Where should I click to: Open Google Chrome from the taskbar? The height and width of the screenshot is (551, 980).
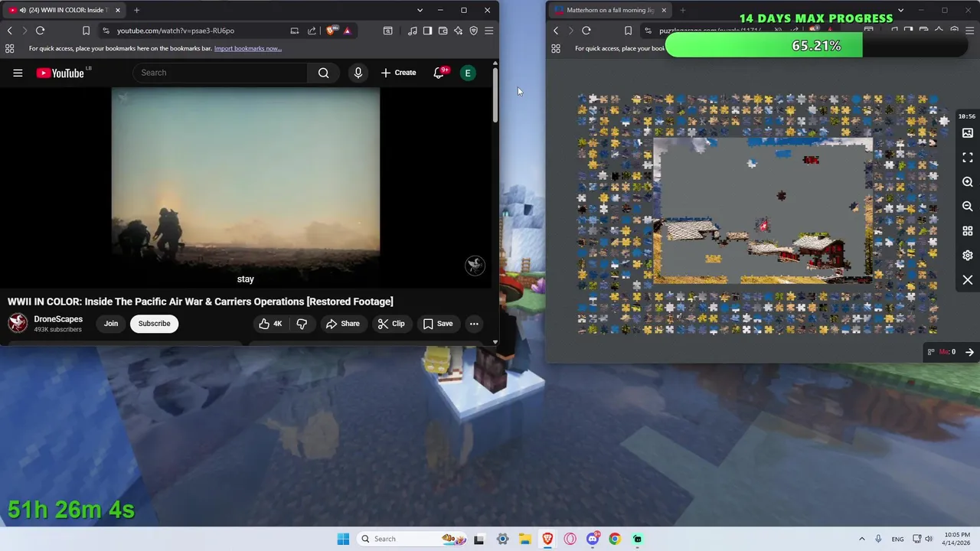coord(615,539)
